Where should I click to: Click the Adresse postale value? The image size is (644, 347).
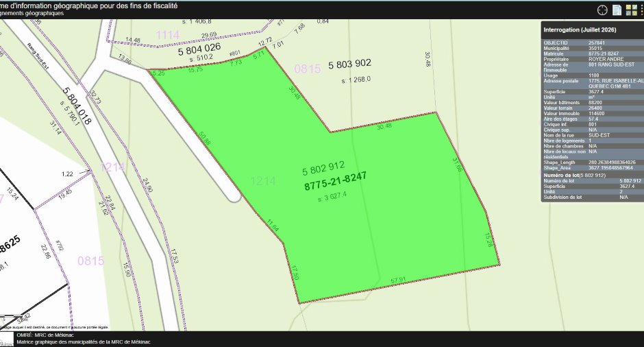coord(616,84)
